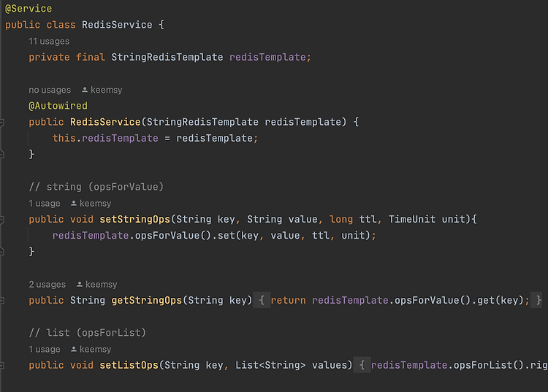The image size is (548, 392).
Task: Click the '2 usages' hint above getStringOps
Action: pyautogui.click(x=47, y=284)
